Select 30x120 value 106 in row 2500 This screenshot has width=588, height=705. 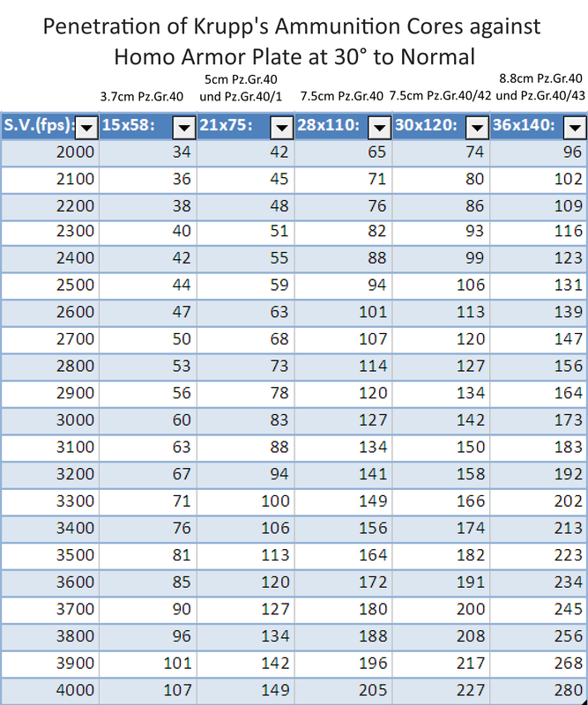pos(441,286)
